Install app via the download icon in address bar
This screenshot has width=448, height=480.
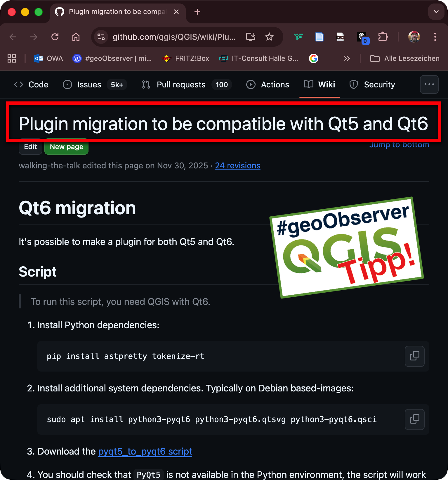pyautogui.click(x=251, y=37)
